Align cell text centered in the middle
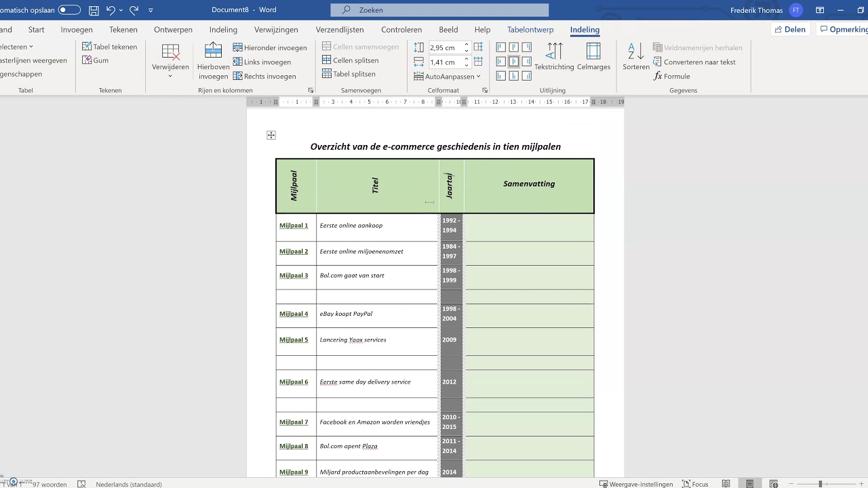Screen dimensions: 868x488 pos(514,62)
